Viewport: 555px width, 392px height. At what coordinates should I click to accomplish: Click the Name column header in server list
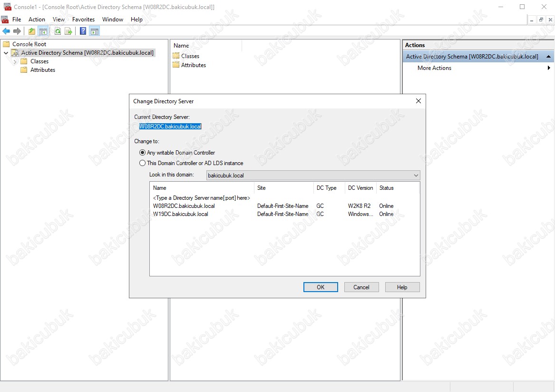(202, 188)
